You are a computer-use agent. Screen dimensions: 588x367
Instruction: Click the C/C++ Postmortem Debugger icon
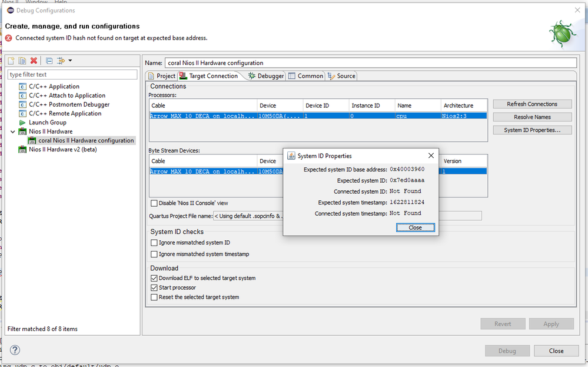[x=22, y=105]
